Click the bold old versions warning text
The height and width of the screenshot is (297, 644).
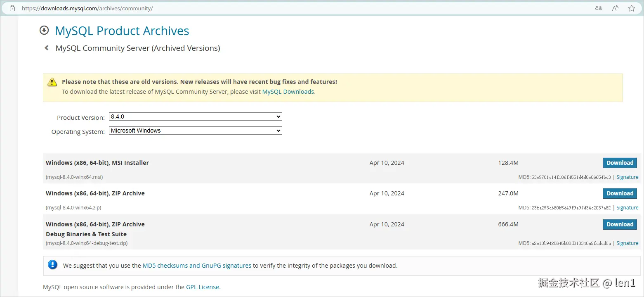(199, 82)
